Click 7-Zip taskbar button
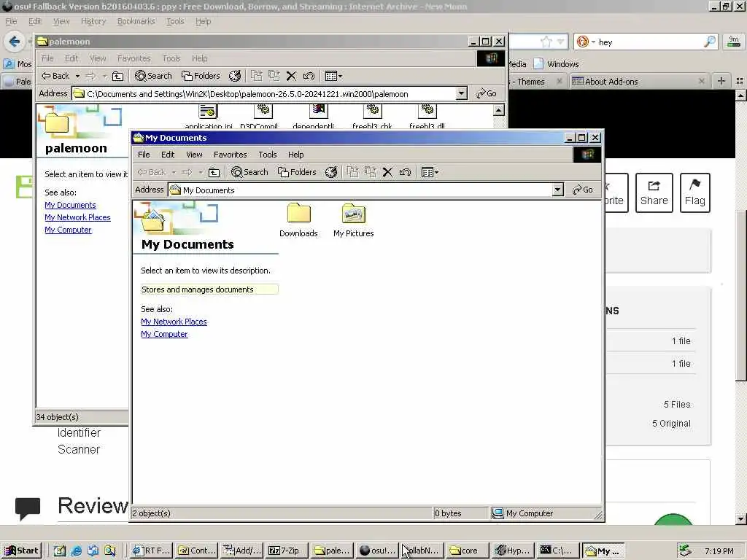This screenshot has width=747, height=560. coord(285,551)
